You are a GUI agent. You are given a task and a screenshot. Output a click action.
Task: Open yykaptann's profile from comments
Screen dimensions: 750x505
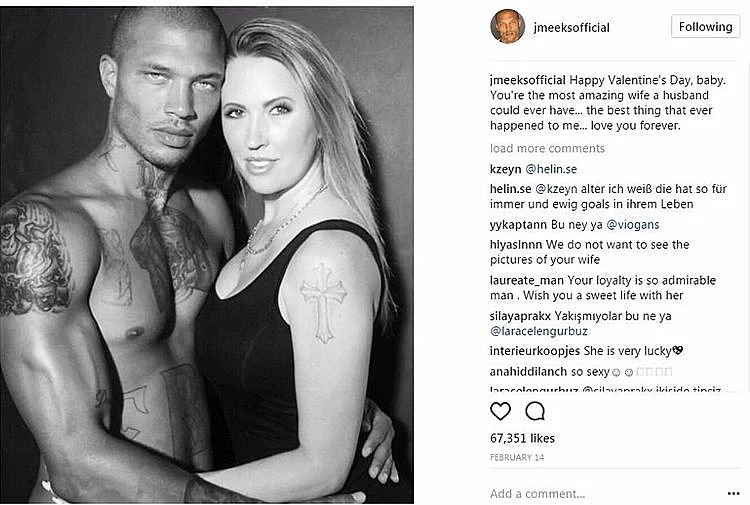517,224
